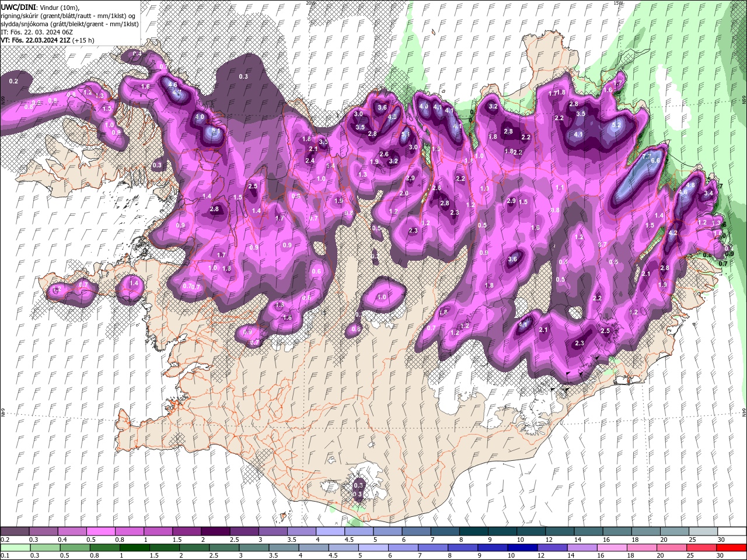The height and width of the screenshot is (560, 747).
Task: Pick the dark teal 8–9 swatch in upper legend
Action: click(x=474, y=531)
